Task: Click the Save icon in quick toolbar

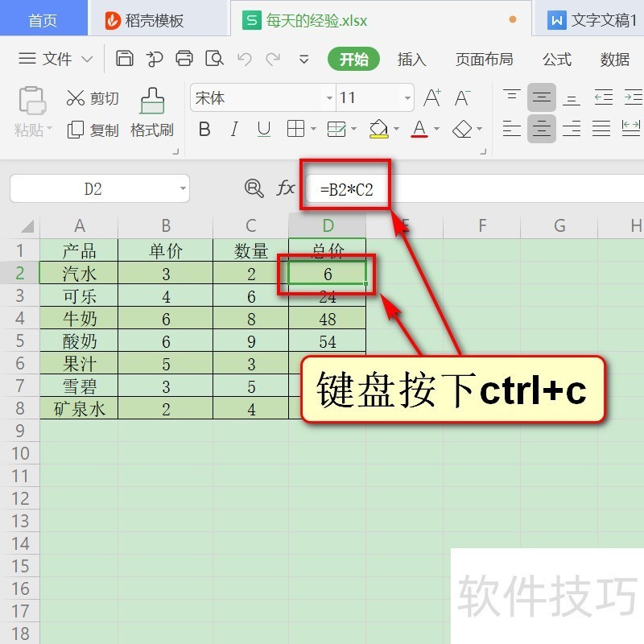Action: [x=125, y=59]
